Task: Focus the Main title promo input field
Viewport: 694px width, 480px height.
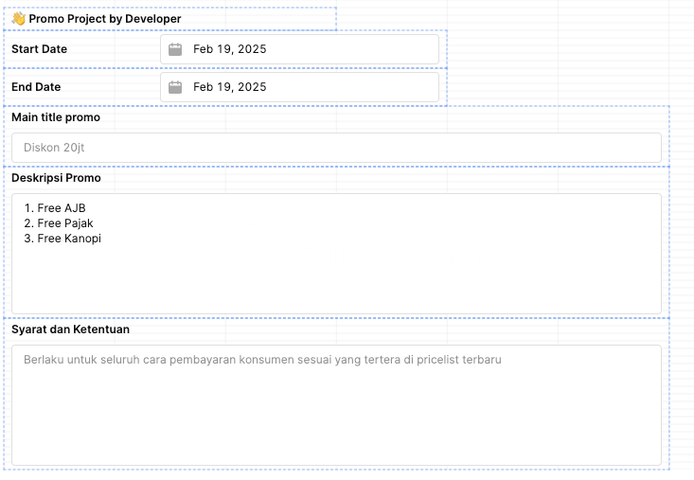Action: click(x=336, y=147)
